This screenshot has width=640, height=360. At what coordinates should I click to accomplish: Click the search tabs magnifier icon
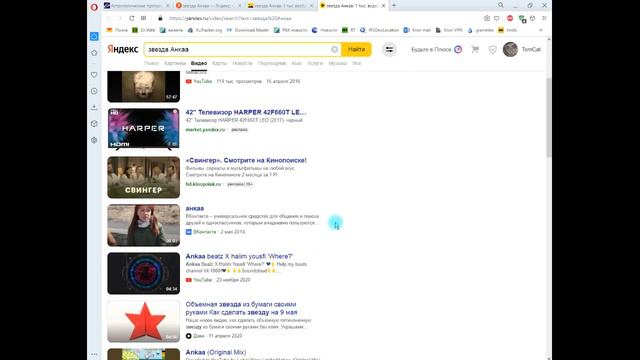(501, 5)
